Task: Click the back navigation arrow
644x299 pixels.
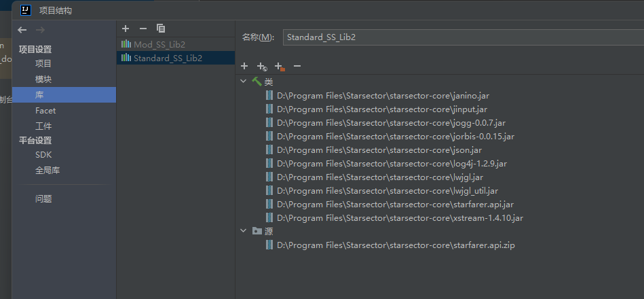Action: point(22,30)
